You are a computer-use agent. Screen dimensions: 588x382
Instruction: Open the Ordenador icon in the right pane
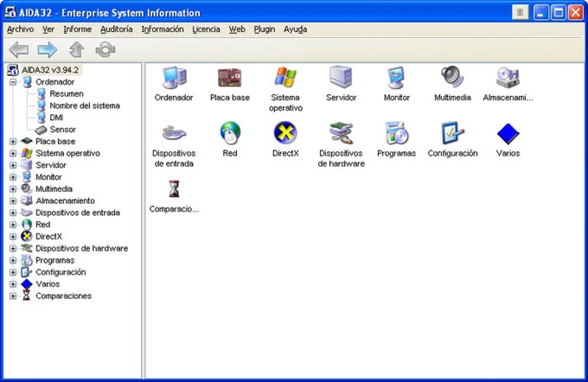[174, 77]
